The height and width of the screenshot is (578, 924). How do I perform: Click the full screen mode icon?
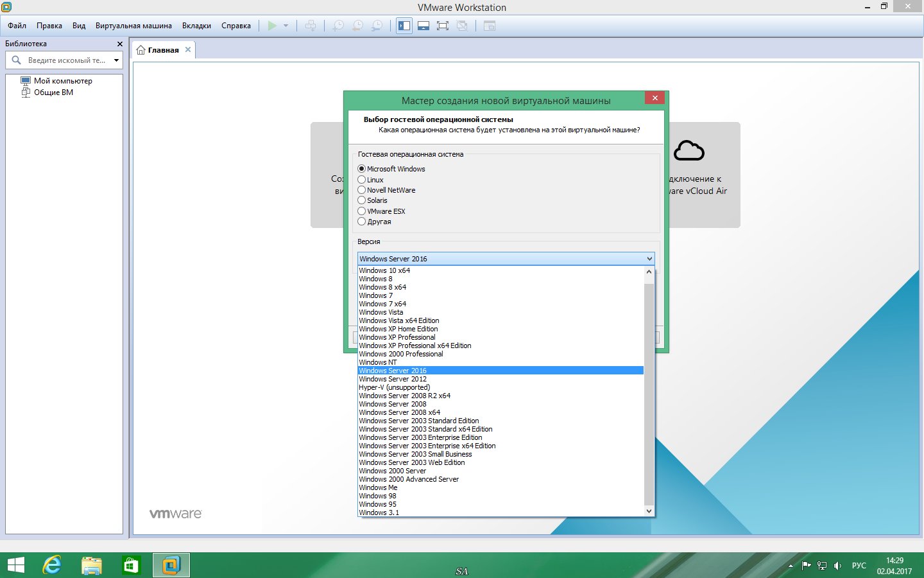point(443,26)
